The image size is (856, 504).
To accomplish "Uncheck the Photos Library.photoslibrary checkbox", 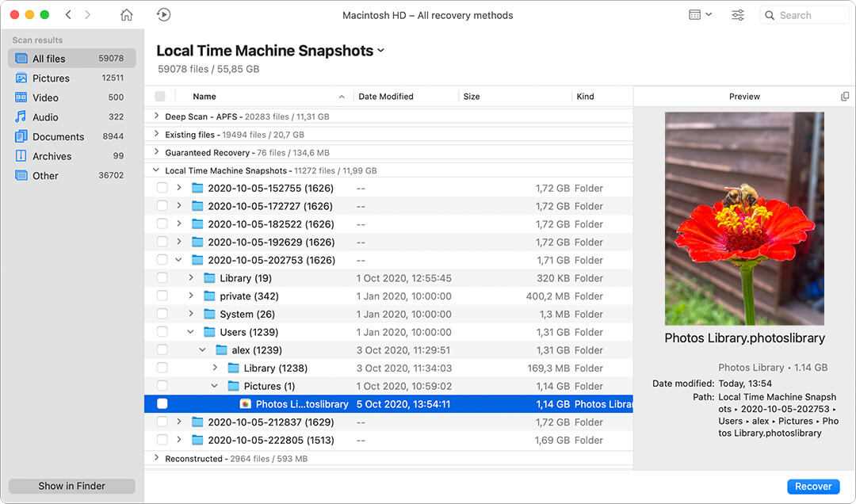I will coord(161,403).
